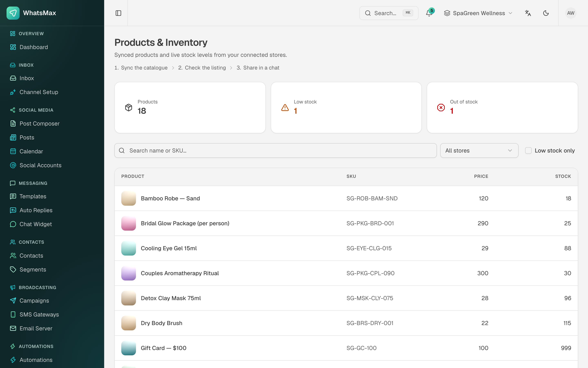Switch to dark mode moon icon
The height and width of the screenshot is (368, 588).
(546, 13)
